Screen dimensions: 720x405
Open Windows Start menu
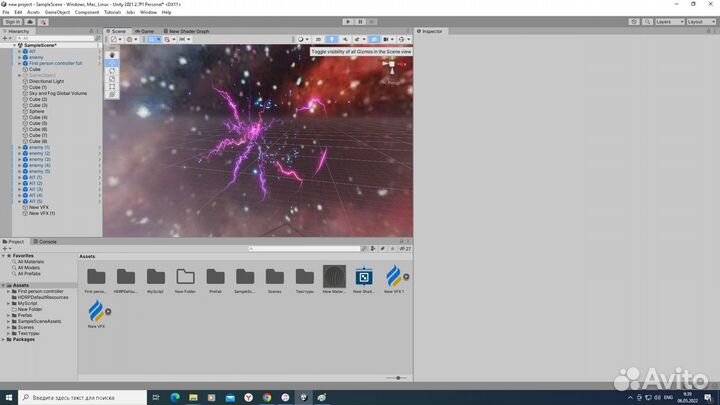click(9, 397)
